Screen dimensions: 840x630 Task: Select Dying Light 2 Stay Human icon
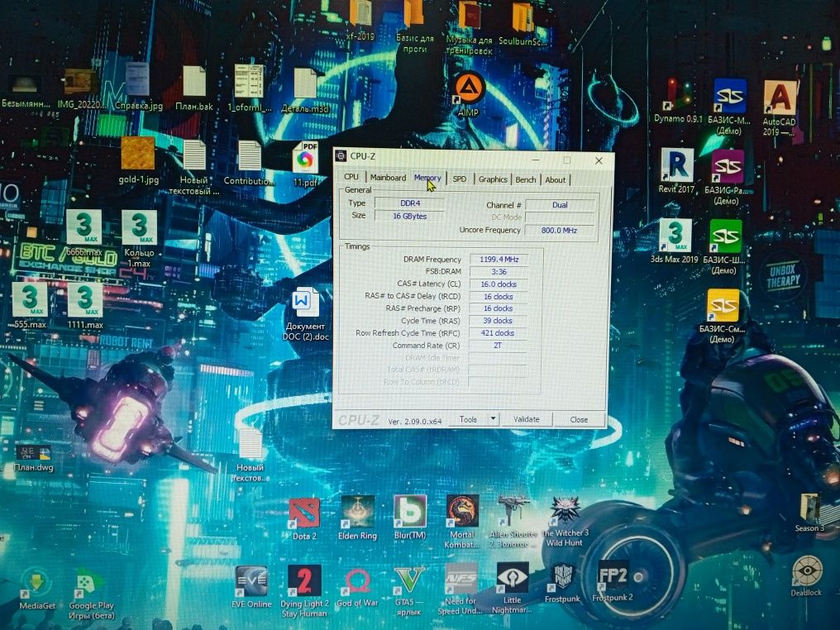click(x=304, y=591)
